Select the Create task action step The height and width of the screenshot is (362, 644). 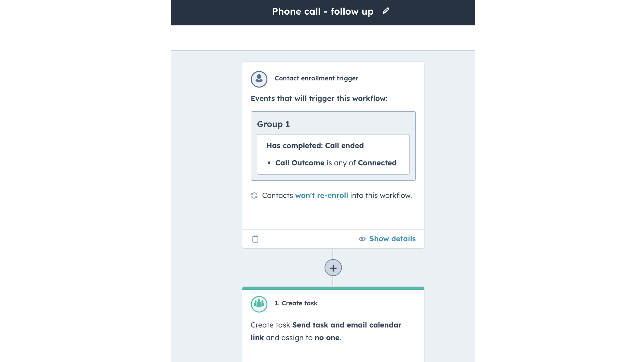click(x=296, y=303)
